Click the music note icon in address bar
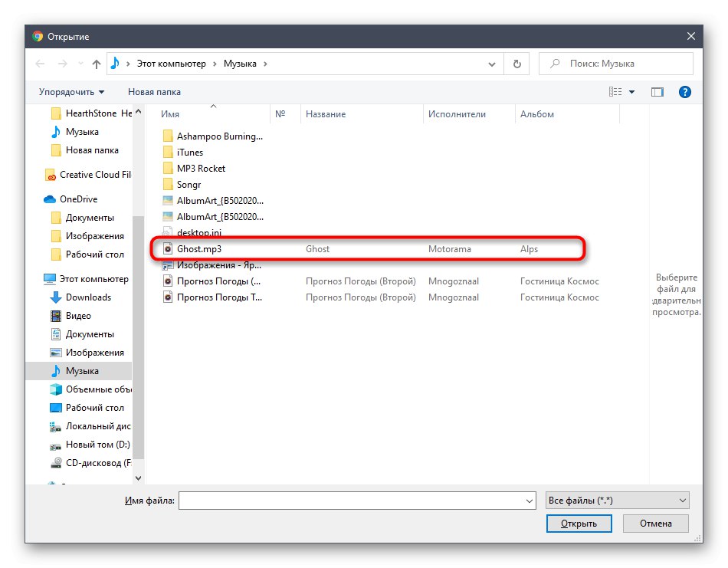 coord(115,63)
